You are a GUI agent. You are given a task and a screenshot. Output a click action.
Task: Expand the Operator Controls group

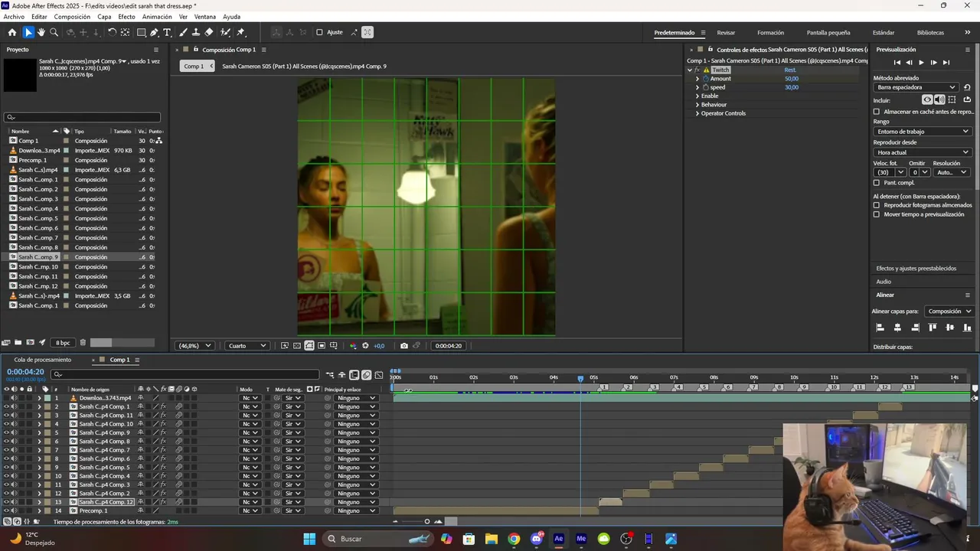[x=697, y=113]
